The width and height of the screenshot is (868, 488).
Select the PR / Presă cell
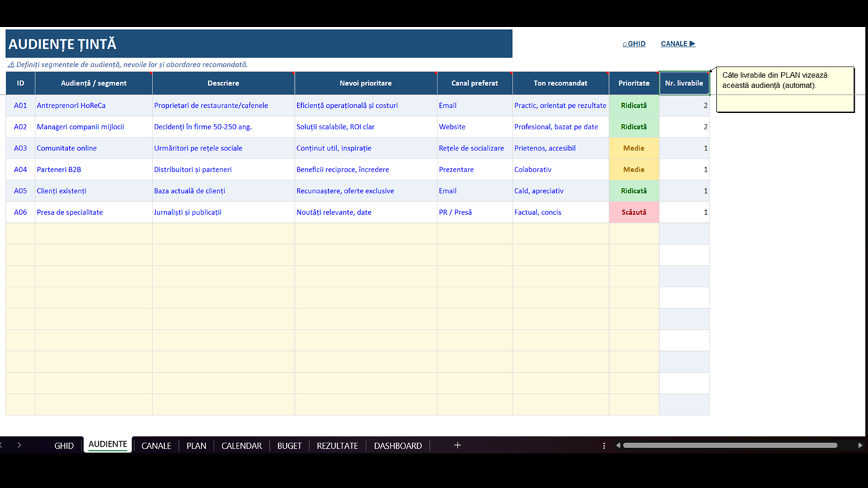pos(475,212)
